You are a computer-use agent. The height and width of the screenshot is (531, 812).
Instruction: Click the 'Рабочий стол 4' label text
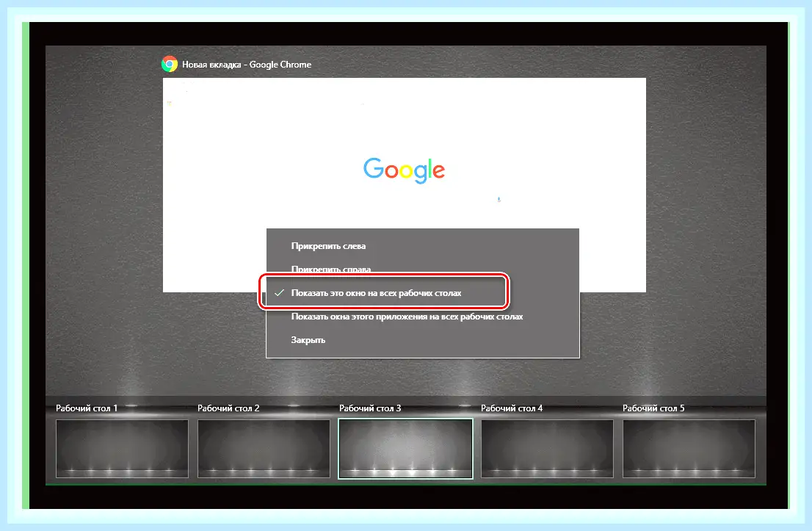pos(512,408)
